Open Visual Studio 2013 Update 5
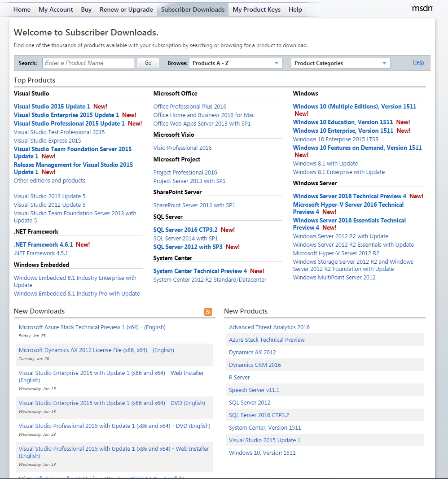The image size is (448, 479). click(49, 196)
